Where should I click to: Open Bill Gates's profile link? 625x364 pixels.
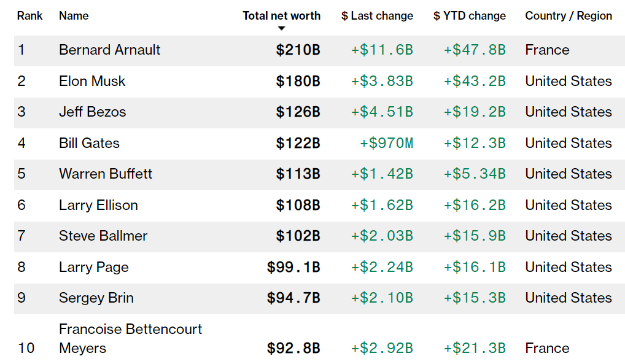89,143
